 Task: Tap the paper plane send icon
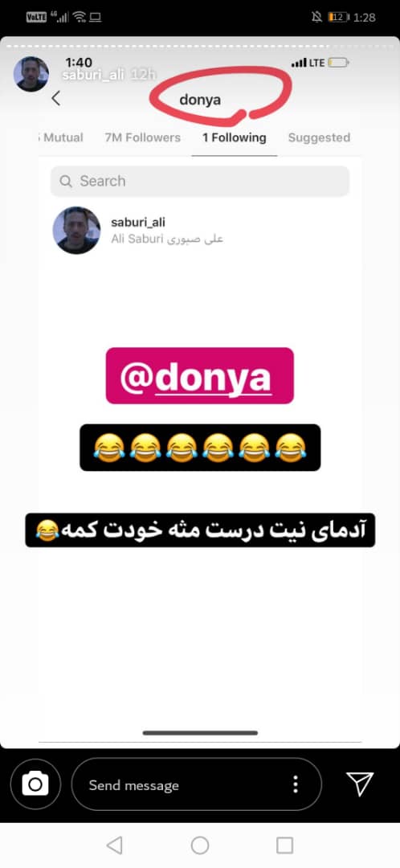(360, 784)
